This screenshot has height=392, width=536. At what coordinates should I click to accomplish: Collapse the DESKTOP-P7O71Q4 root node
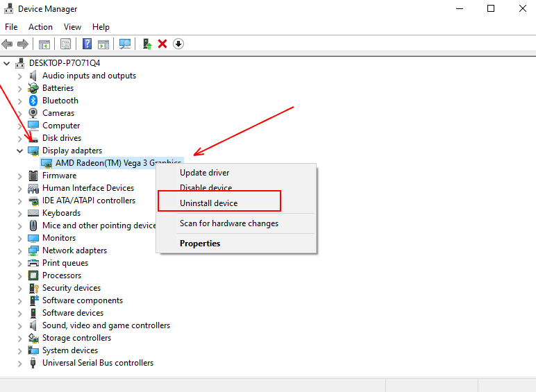[x=6, y=63]
